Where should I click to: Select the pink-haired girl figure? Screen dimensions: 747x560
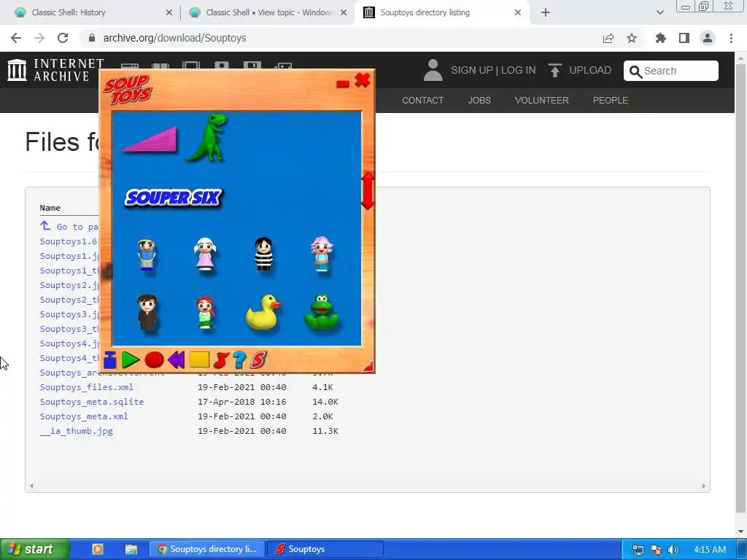322,254
